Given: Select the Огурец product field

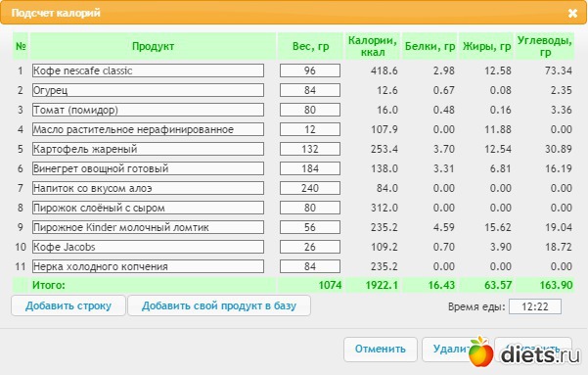Looking at the screenshot, I should pyautogui.click(x=148, y=90).
